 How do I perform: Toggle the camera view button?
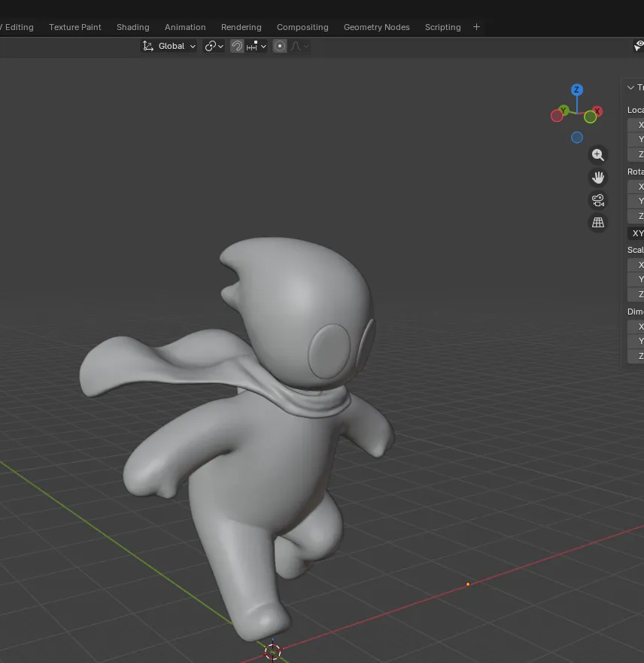pyautogui.click(x=598, y=200)
